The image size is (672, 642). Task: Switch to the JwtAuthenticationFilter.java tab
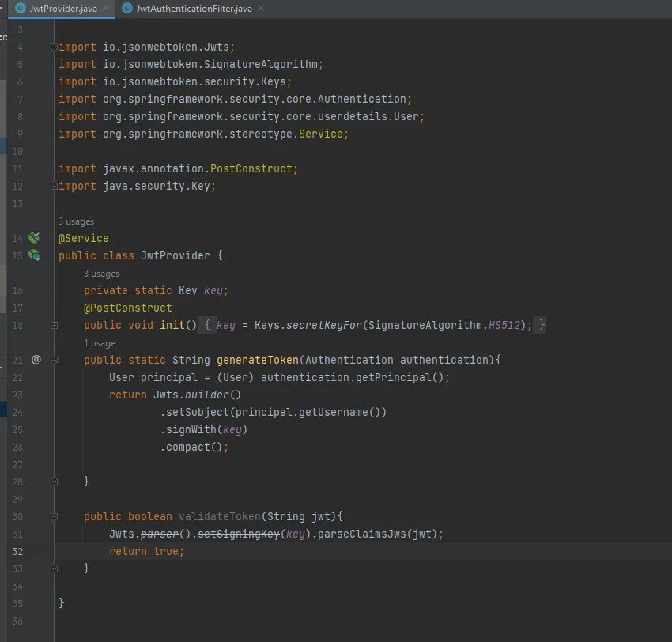[x=194, y=8]
